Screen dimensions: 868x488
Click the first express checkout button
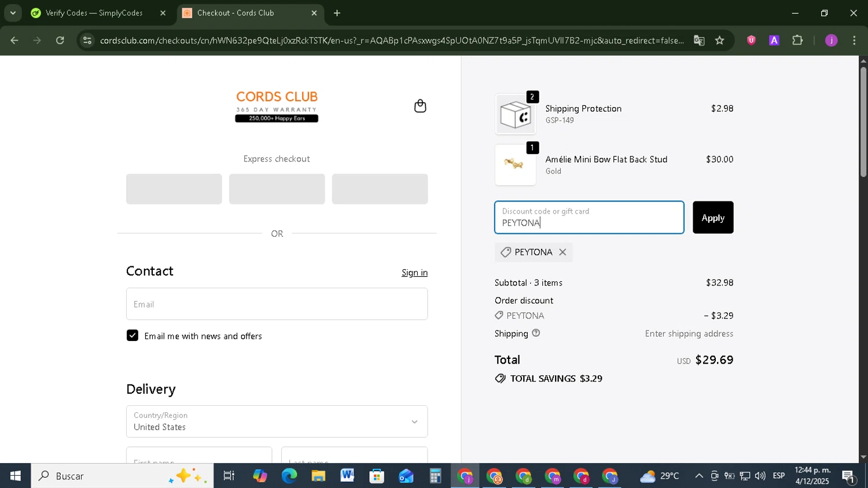click(174, 189)
